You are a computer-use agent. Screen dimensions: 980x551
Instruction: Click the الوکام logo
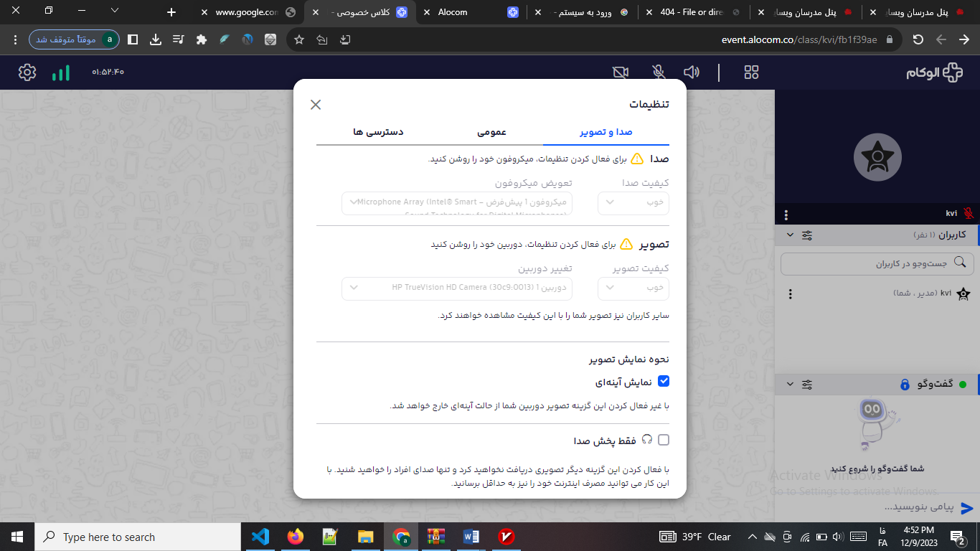[933, 72]
